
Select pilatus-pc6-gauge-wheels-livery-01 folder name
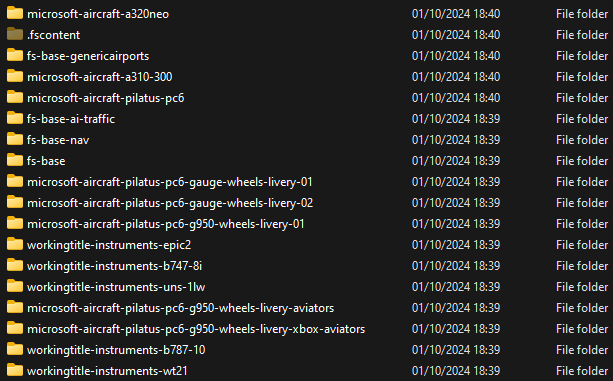(170, 182)
